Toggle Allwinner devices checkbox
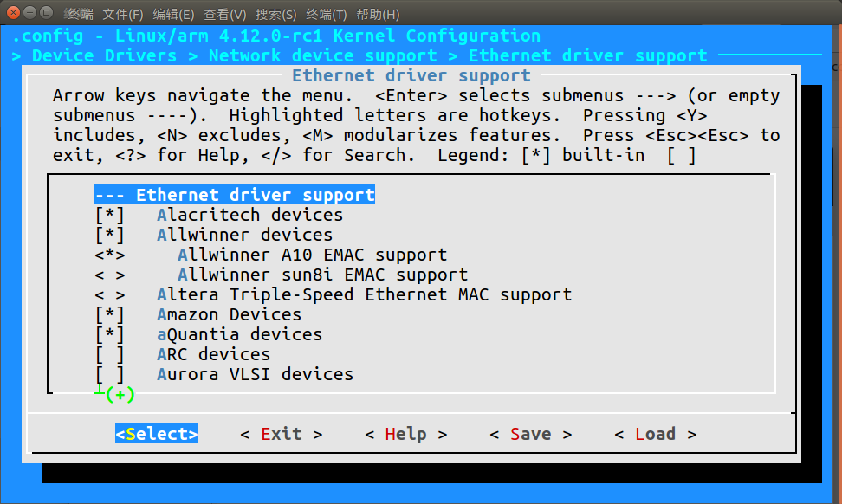 (x=109, y=235)
